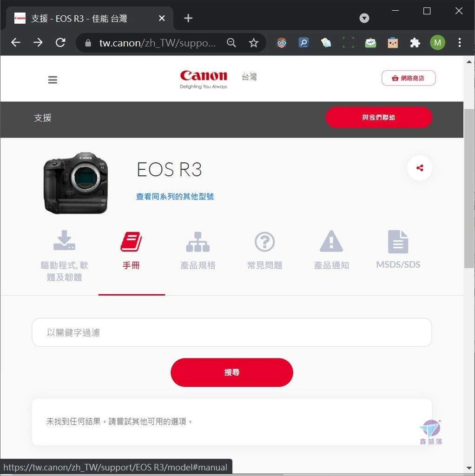Click the Canon logo
Viewport: 475px width, 476px height.
tap(204, 79)
